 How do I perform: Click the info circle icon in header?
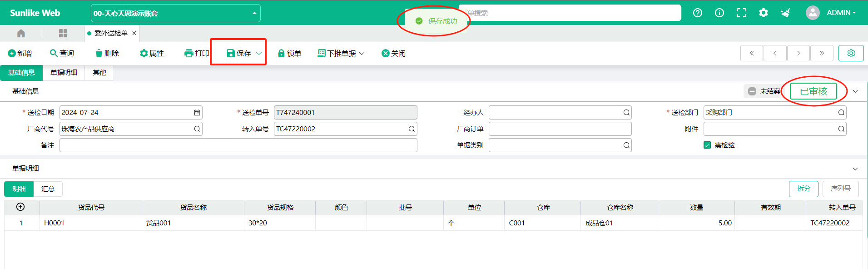pos(719,13)
